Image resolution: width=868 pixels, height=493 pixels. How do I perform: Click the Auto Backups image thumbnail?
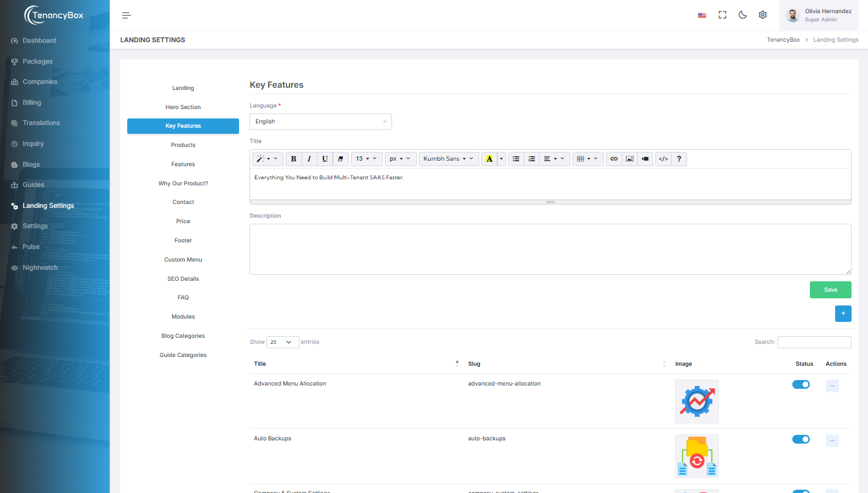696,456
